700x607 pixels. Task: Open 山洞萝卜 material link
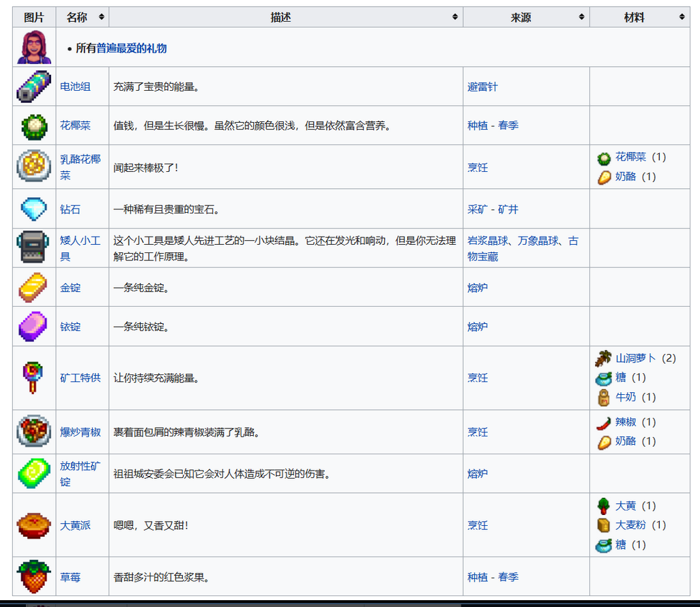[x=636, y=358]
